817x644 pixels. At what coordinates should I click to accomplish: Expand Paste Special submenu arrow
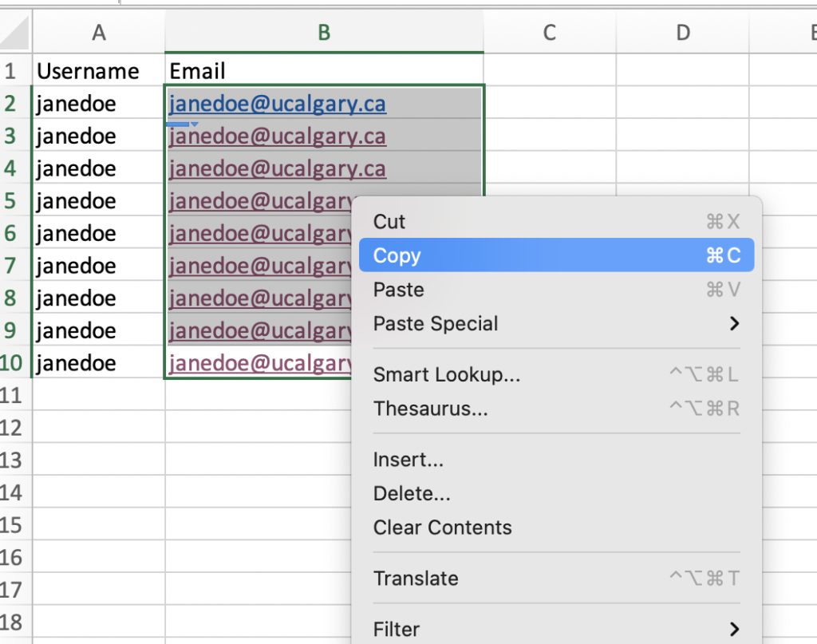point(734,323)
